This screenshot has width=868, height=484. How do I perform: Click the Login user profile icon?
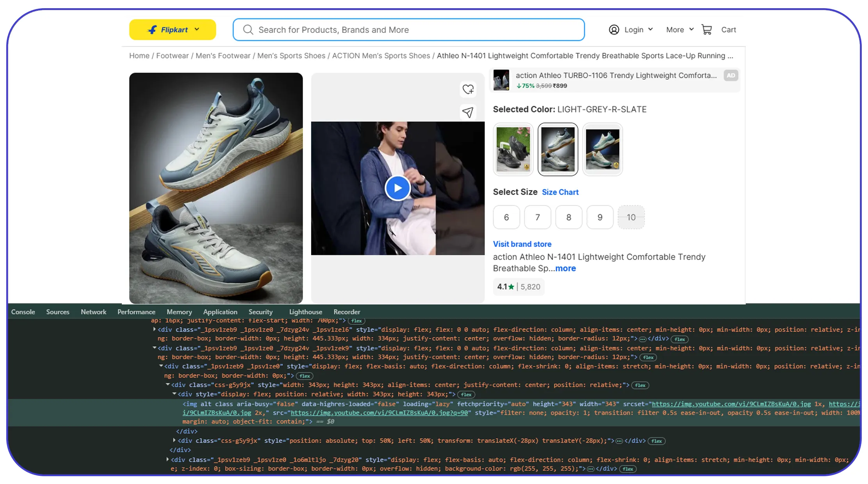[x=614, y=30]
